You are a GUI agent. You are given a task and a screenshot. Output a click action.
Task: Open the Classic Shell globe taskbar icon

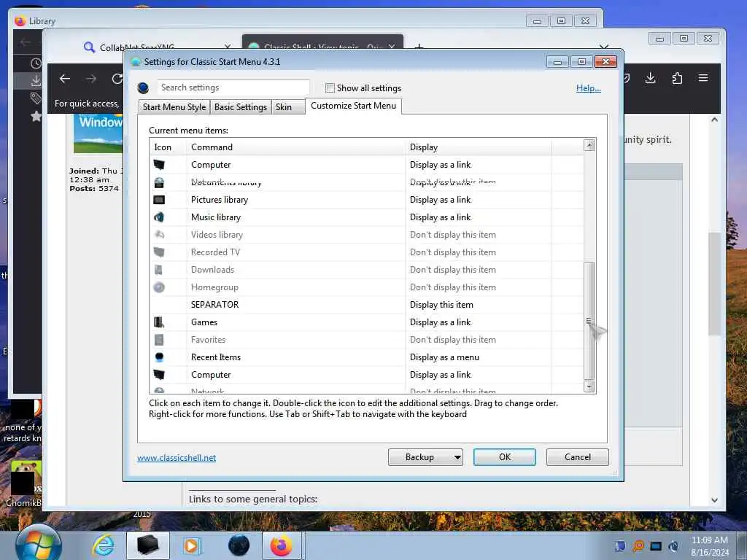click(239, 545)
